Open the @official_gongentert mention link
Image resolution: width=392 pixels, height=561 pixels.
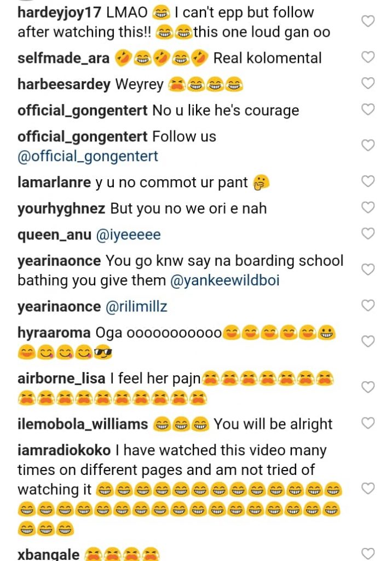[88, 157]
